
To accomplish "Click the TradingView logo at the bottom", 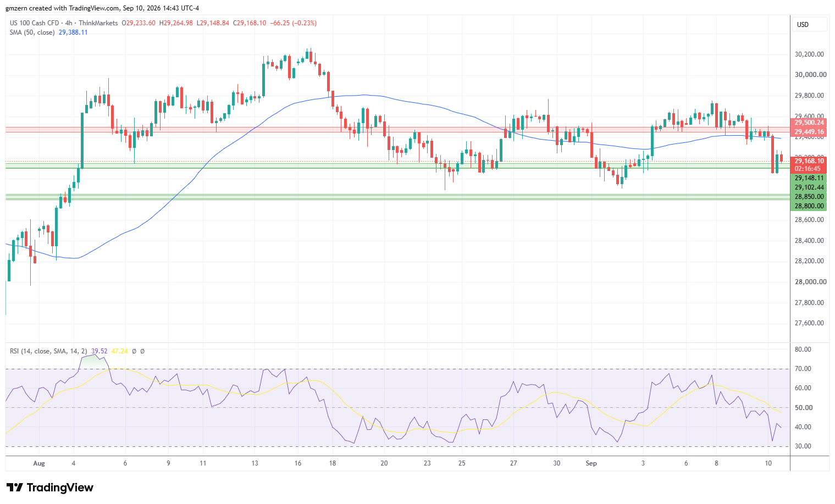I will (50, 488).
